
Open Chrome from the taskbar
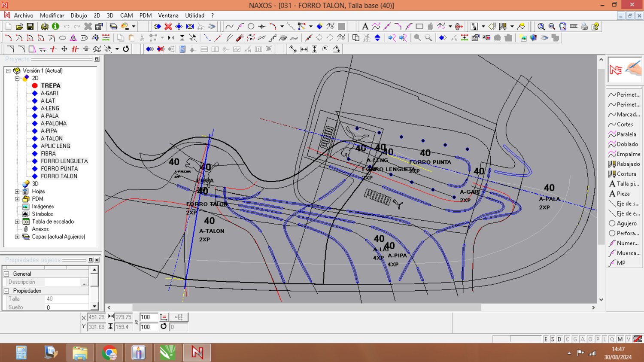tap(109, 353)
